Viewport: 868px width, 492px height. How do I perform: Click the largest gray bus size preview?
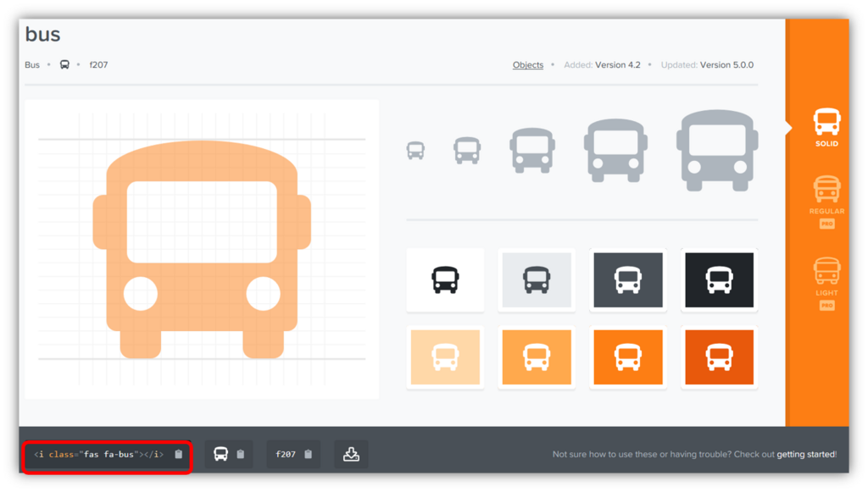pos(717,151)
